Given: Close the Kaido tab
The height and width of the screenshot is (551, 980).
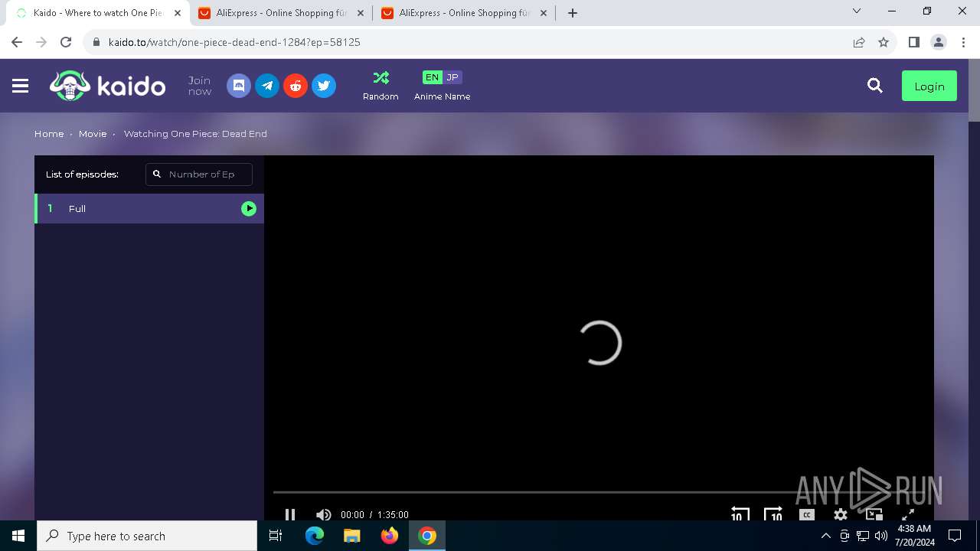Looking at the screenshot, I should coord(178,13).
